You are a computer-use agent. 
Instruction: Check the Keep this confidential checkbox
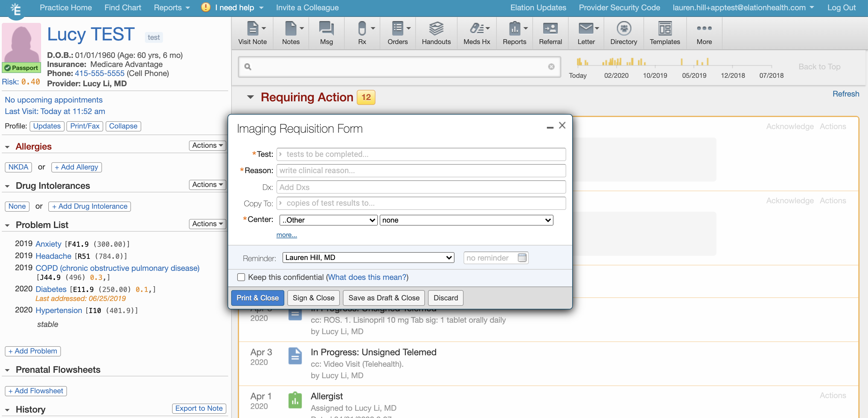pyautogui.click(x=241, y=277)
